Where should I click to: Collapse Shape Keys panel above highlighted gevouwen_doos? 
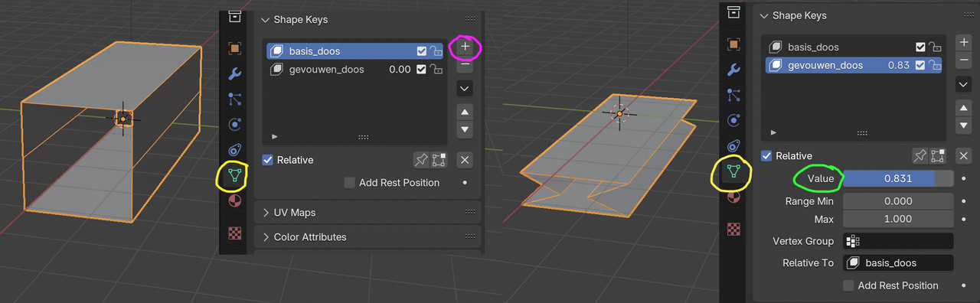click(765, 15)
